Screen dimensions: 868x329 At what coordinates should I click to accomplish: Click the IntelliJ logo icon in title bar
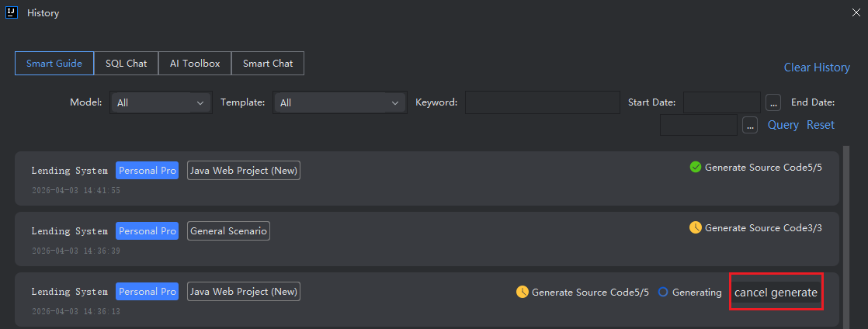pyautogui.click(x=12, y=12)
